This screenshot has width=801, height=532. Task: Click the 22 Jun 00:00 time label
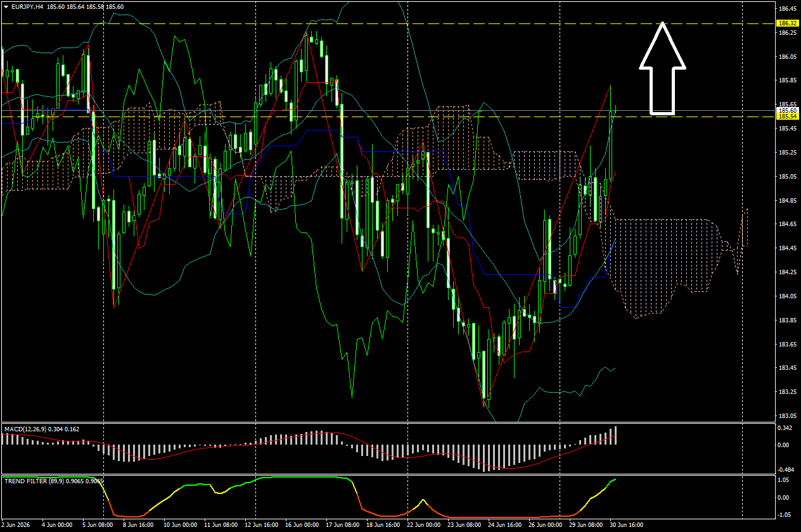[x=422, y=525]
